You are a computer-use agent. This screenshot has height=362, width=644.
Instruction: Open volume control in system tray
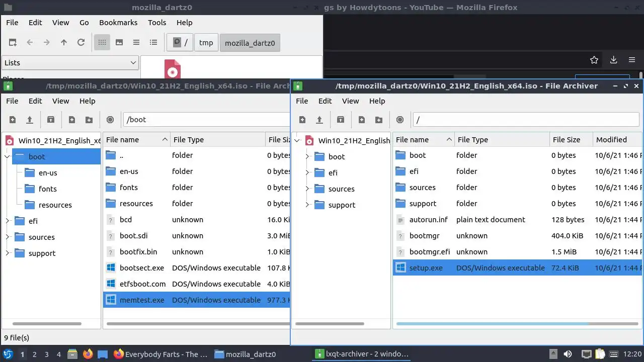tap(568, 354)
